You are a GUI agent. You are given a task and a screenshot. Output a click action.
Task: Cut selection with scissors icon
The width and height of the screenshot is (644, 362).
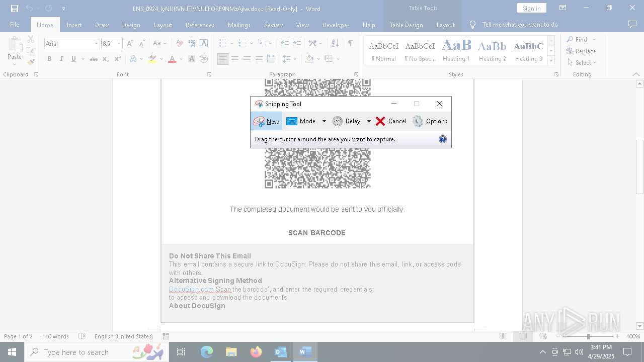click(x=31, y=39)
